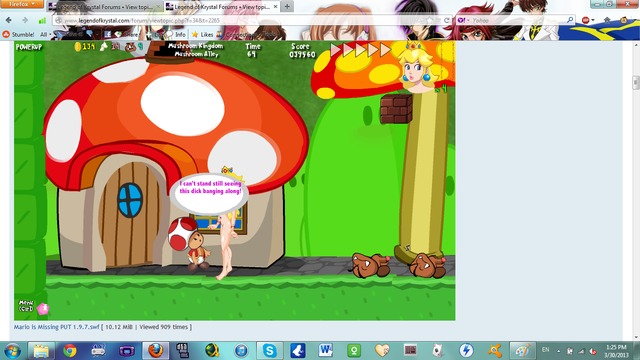This screenshot has height=360, width=640.
Task: Open Microsoft Word from the taskbar
Action: point(326,351)
